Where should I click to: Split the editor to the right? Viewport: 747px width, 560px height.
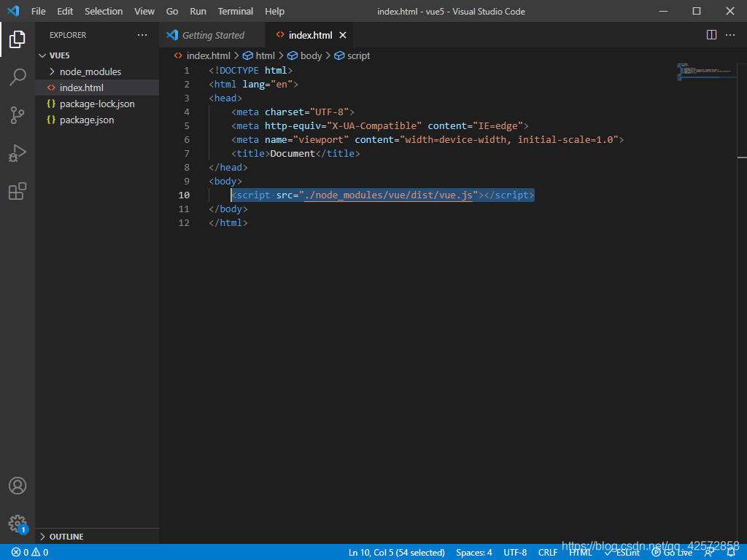pyautogui.click(x=711, y=35)
